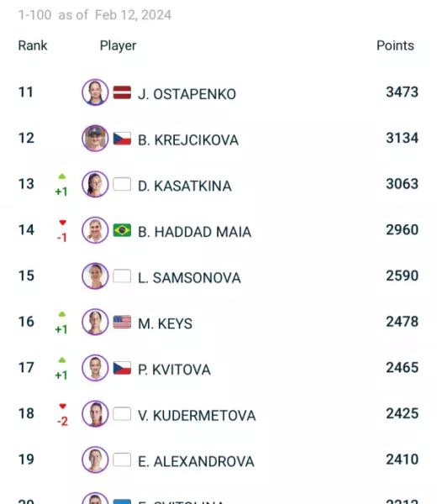The height and width of the screenshot is (504, 437).
Task: Select B. Haddad Maia player link
Action: (194, 232)
